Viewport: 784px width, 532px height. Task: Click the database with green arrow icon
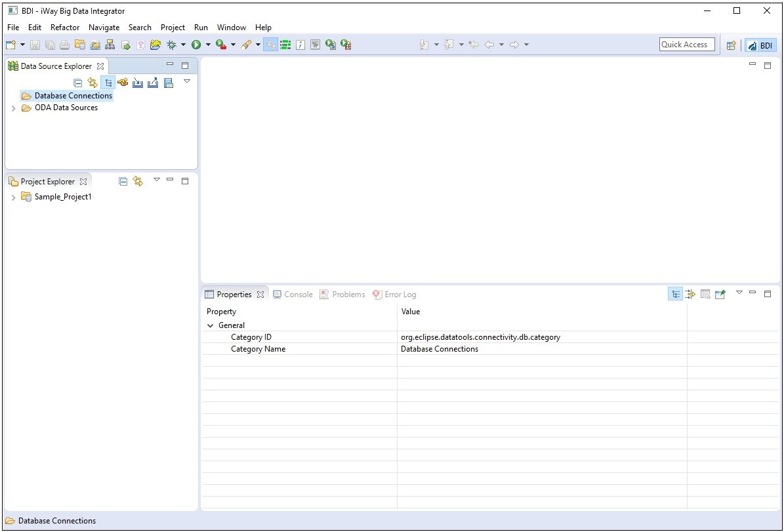(x=125, y=45)
